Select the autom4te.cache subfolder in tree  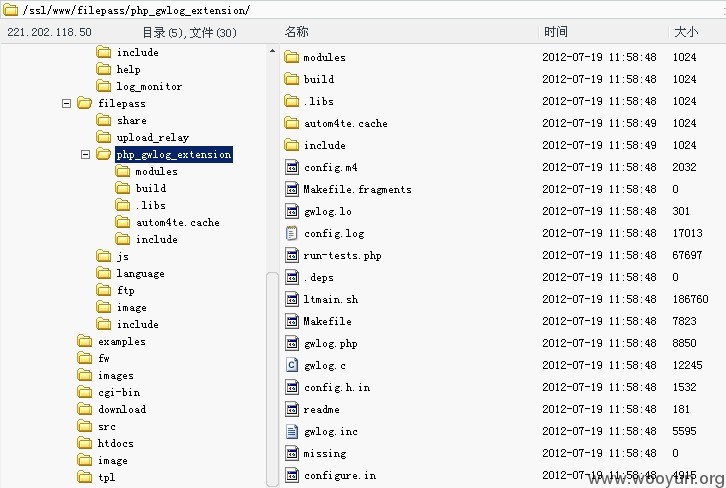178,222
